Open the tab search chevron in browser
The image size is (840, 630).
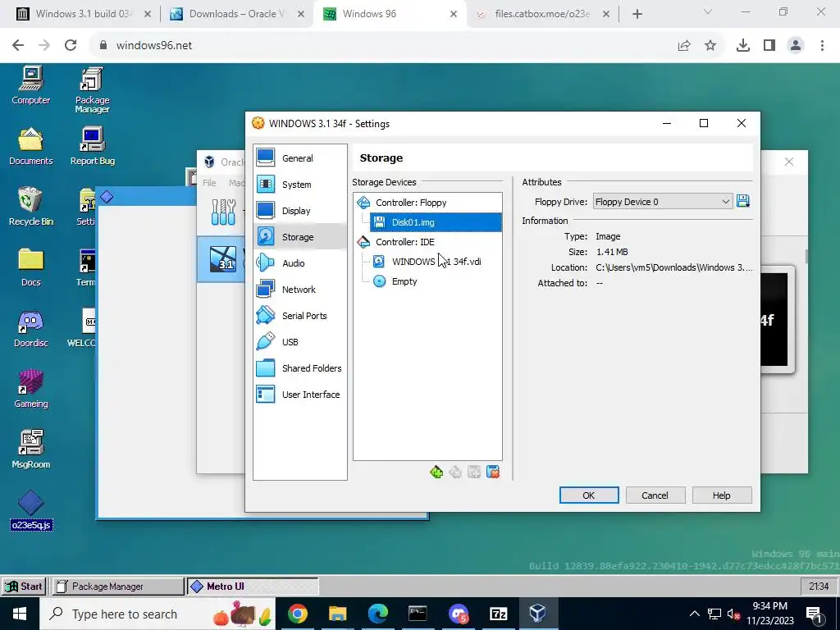pos(708,11)
